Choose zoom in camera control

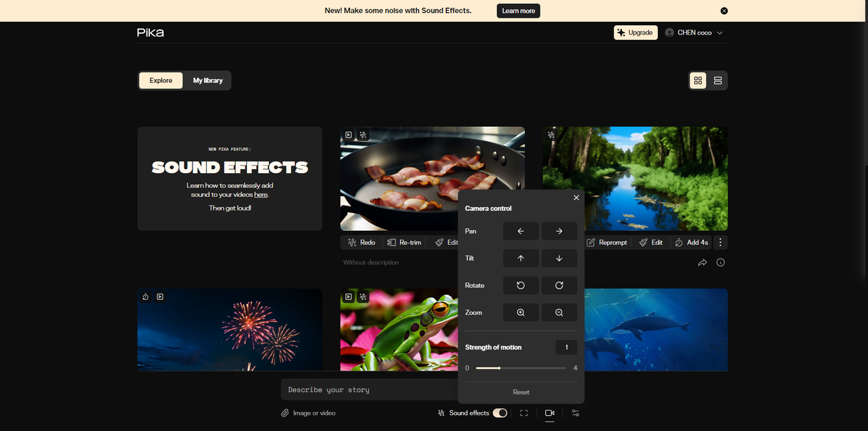coord(521,312)
